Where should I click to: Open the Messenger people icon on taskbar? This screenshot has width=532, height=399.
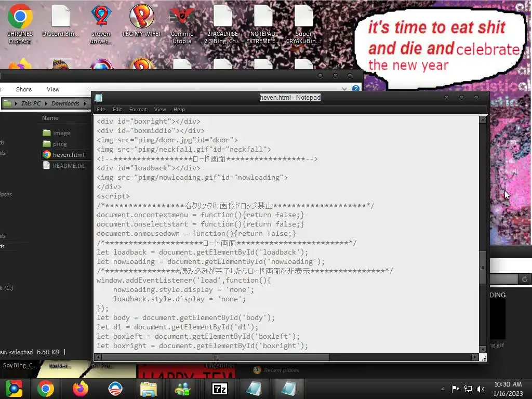click(x=183, y=389)
